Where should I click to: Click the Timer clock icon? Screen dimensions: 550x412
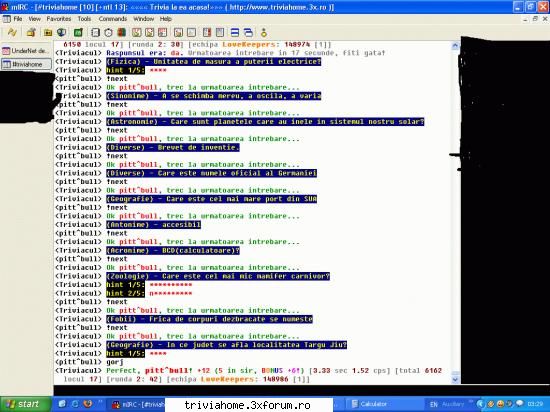108,33
